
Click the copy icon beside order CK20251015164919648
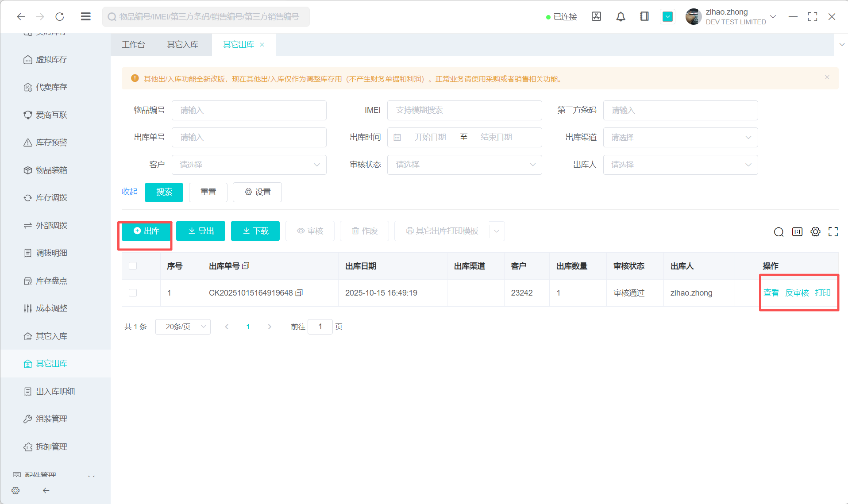[x=299, y=293]
